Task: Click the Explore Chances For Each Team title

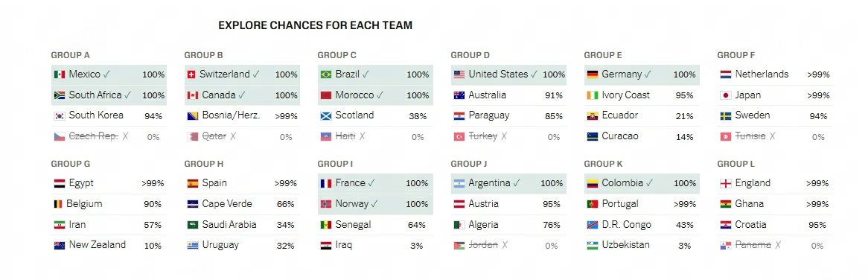Action: (315, 25)
